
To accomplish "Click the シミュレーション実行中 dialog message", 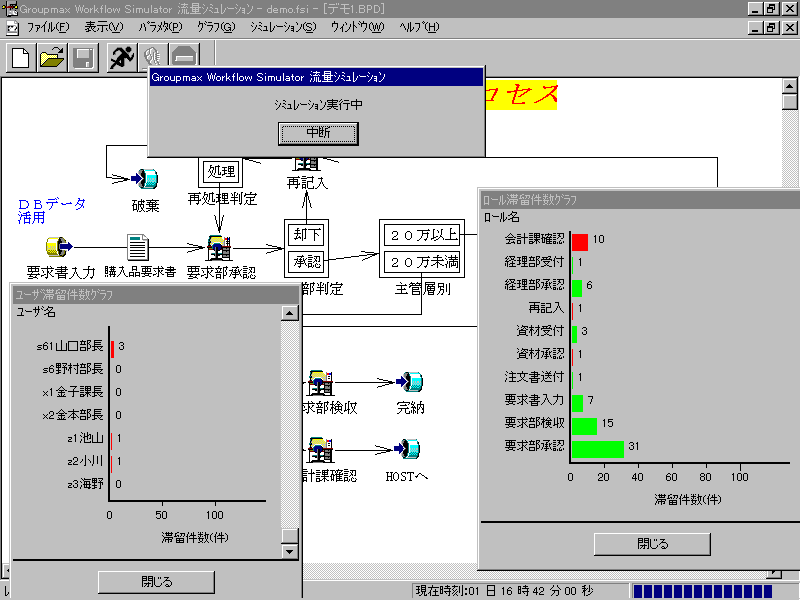I will pyautogui.click(x=318, y=105).
